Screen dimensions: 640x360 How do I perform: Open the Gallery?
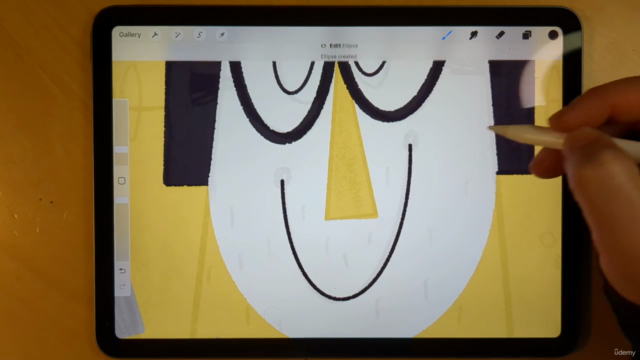130,35
